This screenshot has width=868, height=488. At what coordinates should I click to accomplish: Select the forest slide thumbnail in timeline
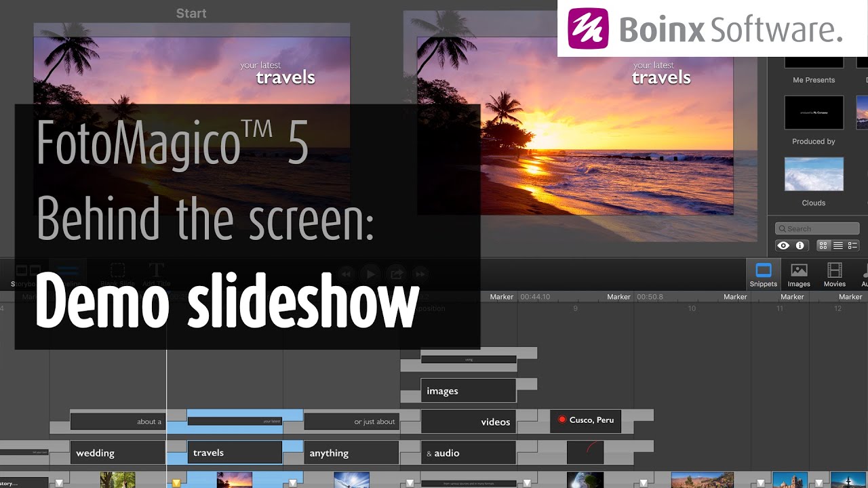point(117,481)
